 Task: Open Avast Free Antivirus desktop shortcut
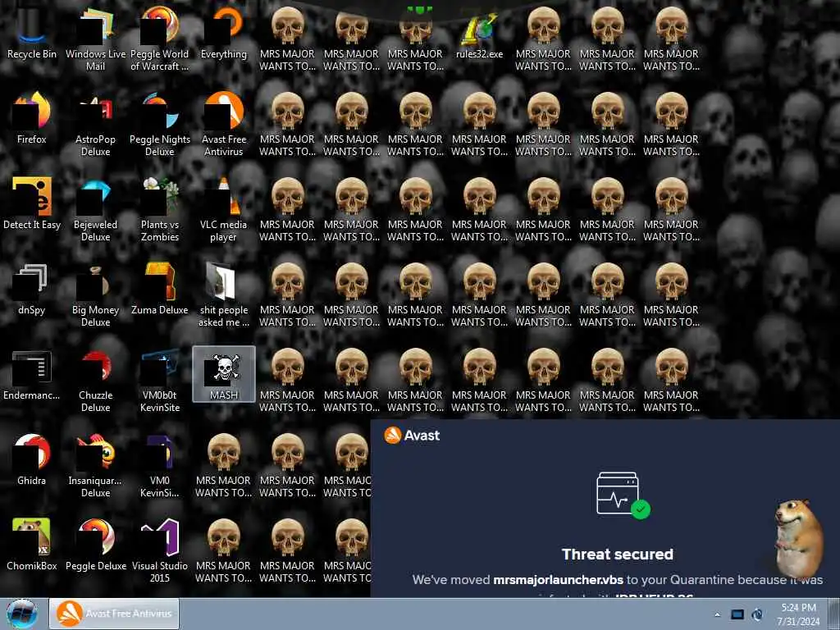(223, 125)
